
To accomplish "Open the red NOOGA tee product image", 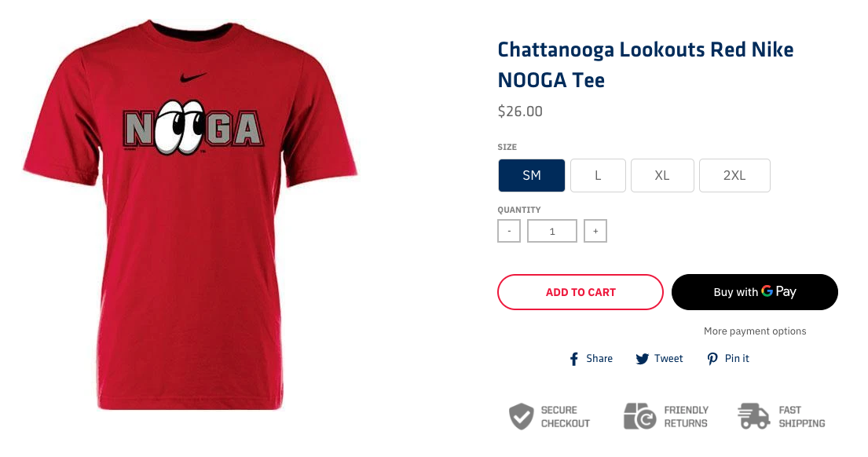I will [190, 215].
